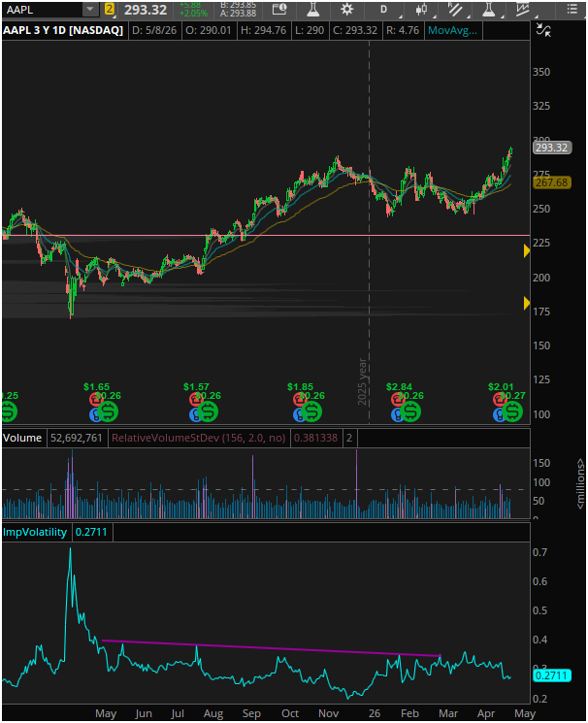
Task: Click the AAPL 3 Y 1D [NASDAQ] title
Action: pos(63,30)
